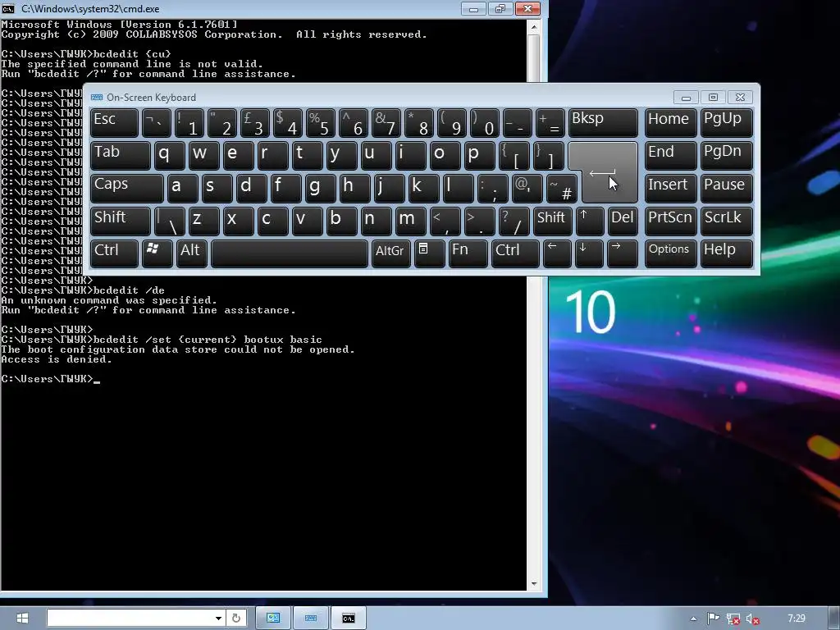Click the number 1 key
This screenshot has height=630, width=840.
189,123
